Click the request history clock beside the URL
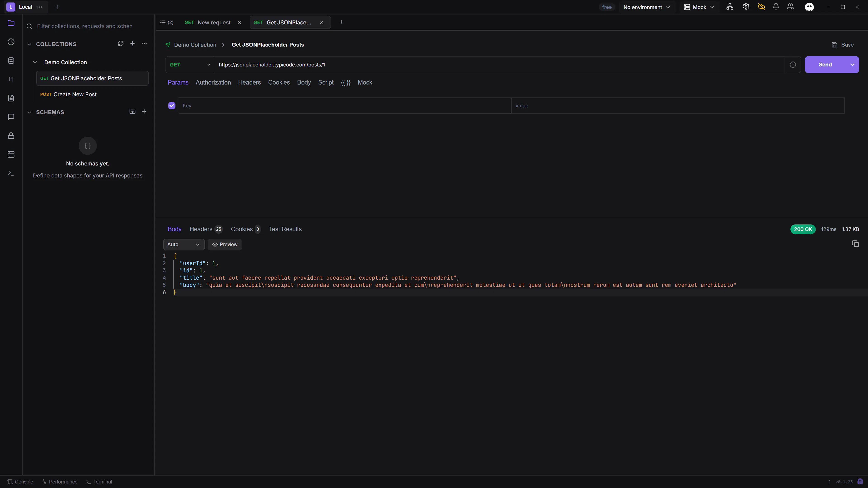The width and height of the screenshot is (868, 488). (x=793, y=65)
